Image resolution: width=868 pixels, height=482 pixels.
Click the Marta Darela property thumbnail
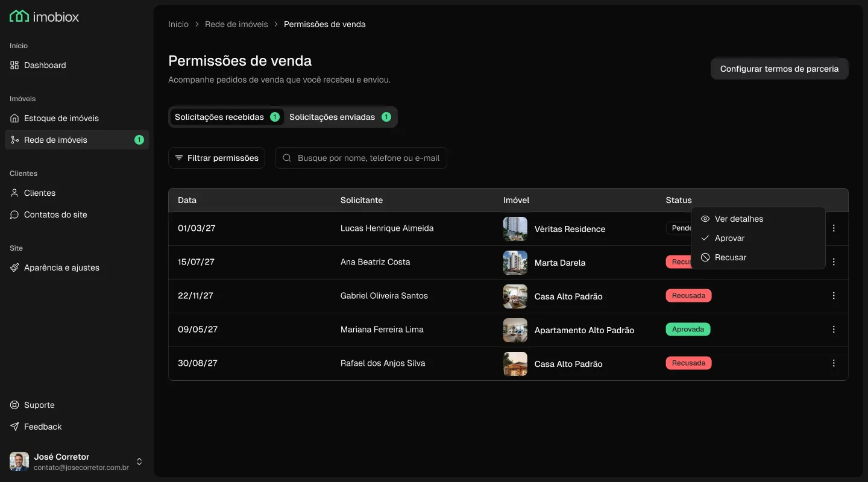[515, 263]
